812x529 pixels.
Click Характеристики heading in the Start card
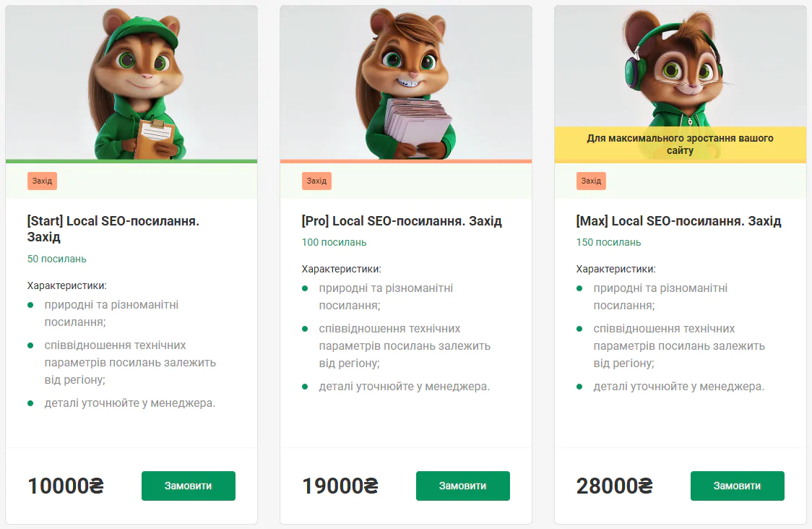66,285
